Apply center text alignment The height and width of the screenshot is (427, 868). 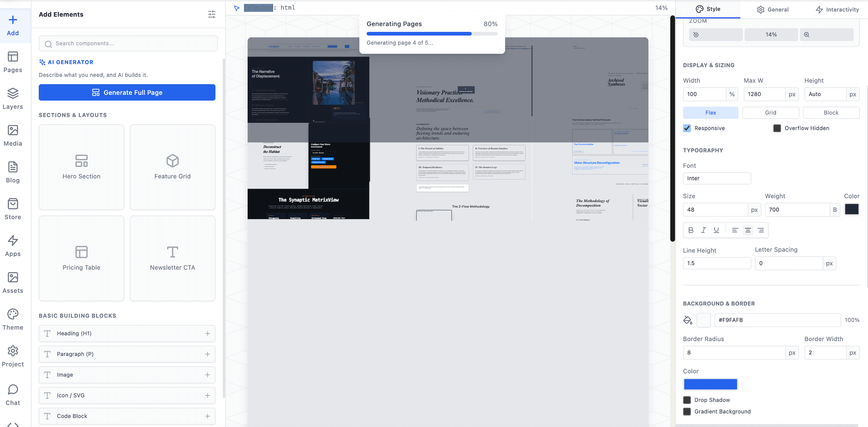click(748, 230)
